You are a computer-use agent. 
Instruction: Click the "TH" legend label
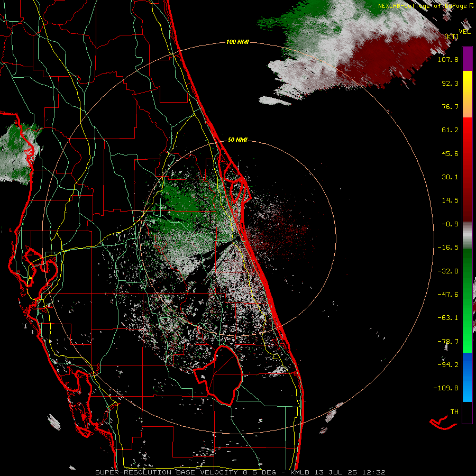[x=454, y=412]
